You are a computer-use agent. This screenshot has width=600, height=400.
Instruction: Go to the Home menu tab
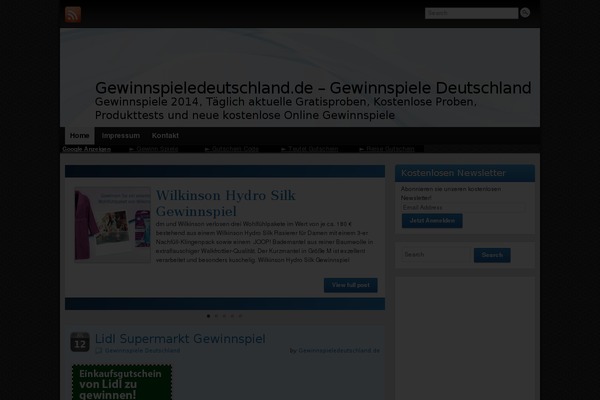(x=80, y=136)
